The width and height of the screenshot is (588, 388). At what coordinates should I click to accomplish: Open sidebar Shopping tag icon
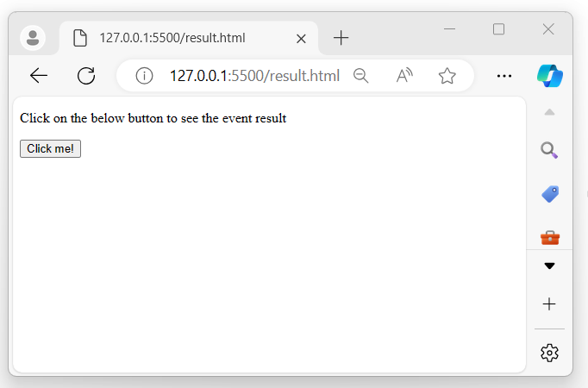[x=550, y=194]
